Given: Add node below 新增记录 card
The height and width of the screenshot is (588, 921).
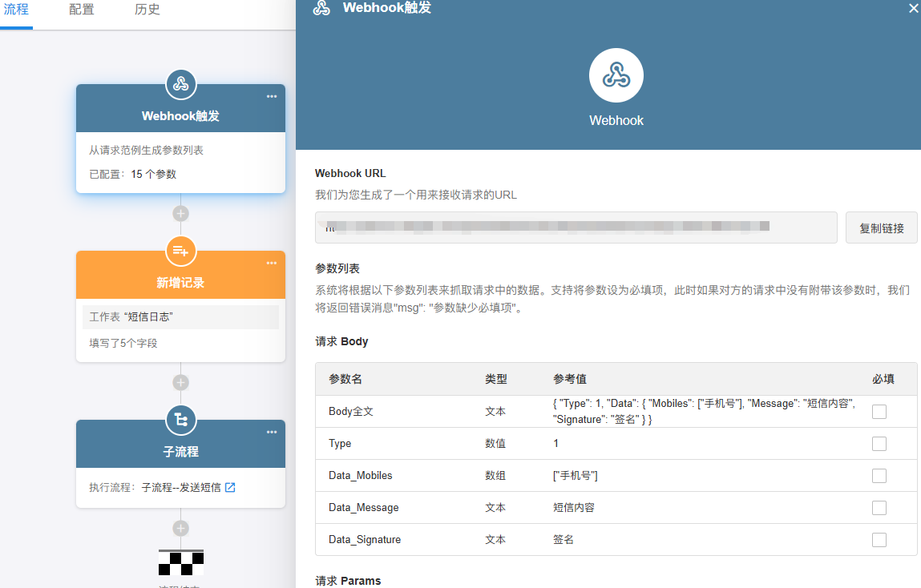Looking at the screenshot, I should (181, 382).
